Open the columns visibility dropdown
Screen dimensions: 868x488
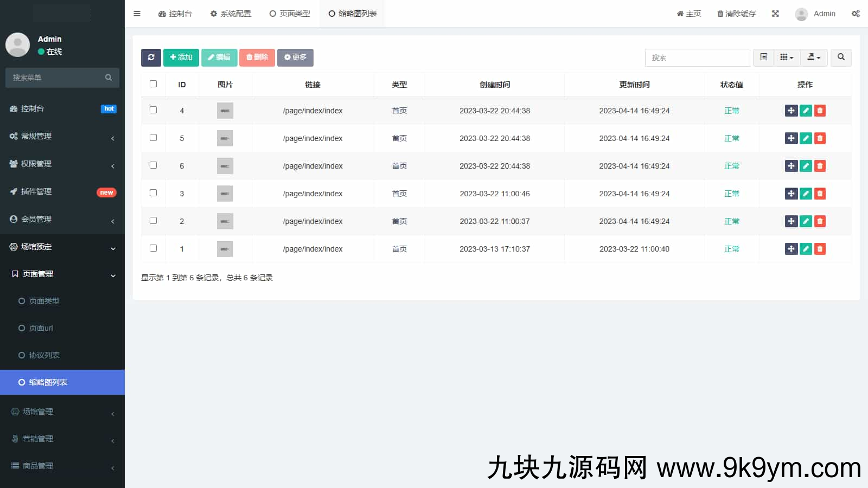[787, 57]
